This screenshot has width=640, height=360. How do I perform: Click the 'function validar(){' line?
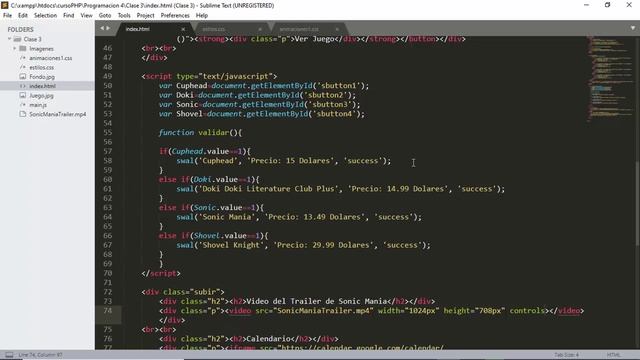[x=200, y=133]
